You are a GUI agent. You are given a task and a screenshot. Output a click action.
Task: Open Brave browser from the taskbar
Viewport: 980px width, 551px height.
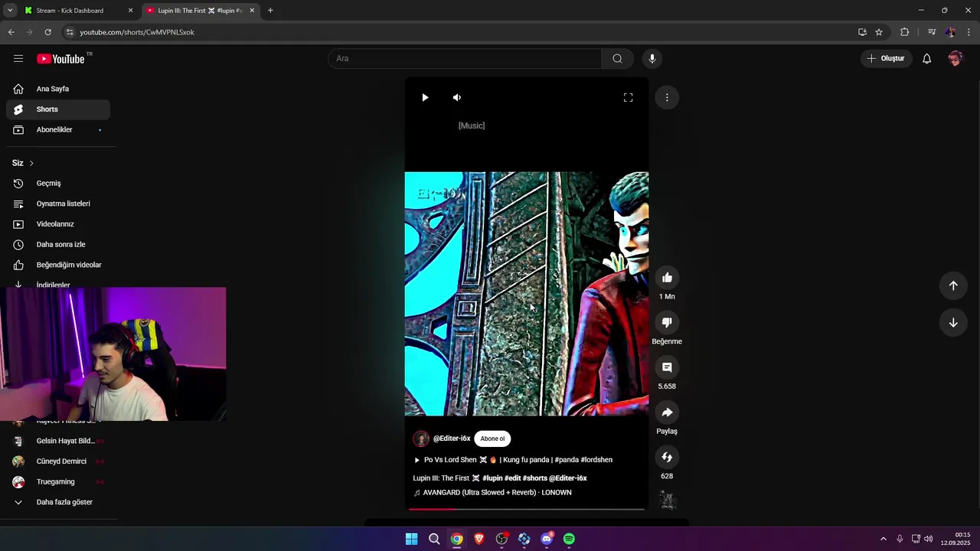pos(479,539)
